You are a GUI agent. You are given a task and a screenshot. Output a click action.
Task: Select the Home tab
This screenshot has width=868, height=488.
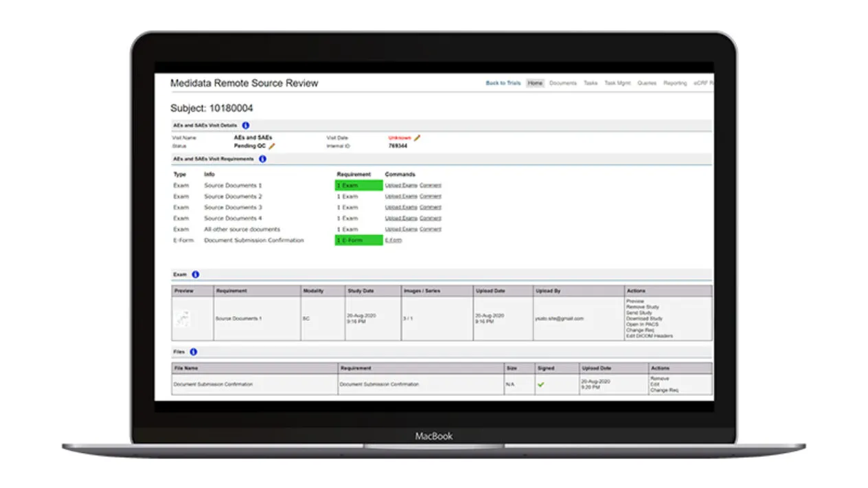coord(535,82)
